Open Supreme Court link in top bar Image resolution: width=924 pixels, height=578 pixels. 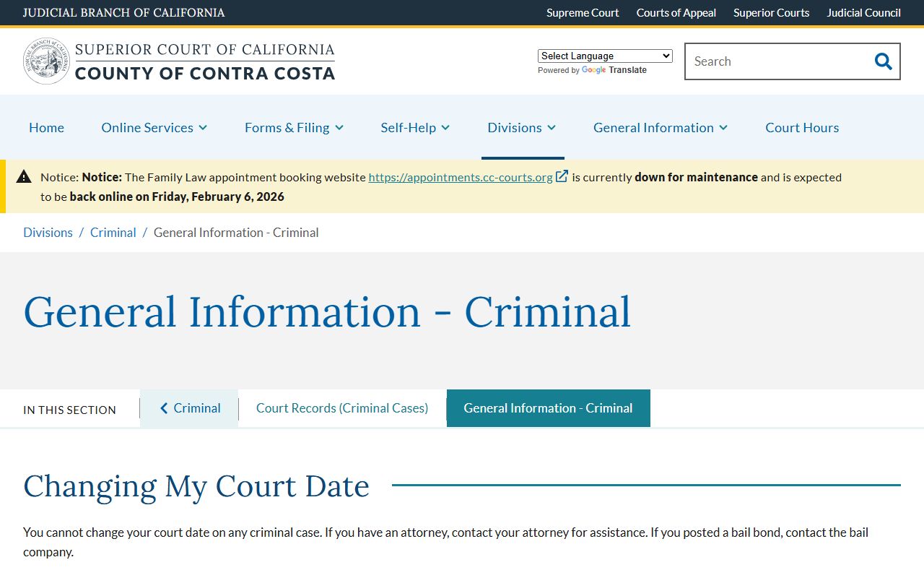[x=583, y=12]
